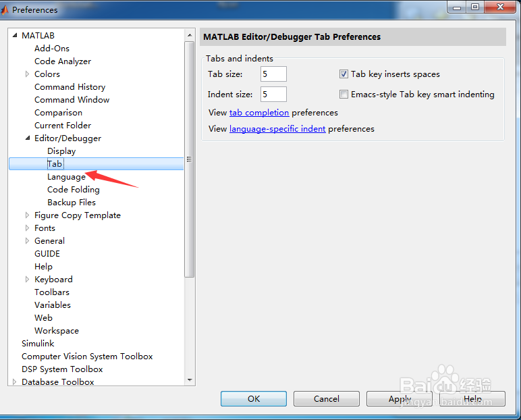Maximize the Preferences window
The image size is (521, 420).
click(x=475, y=7)
